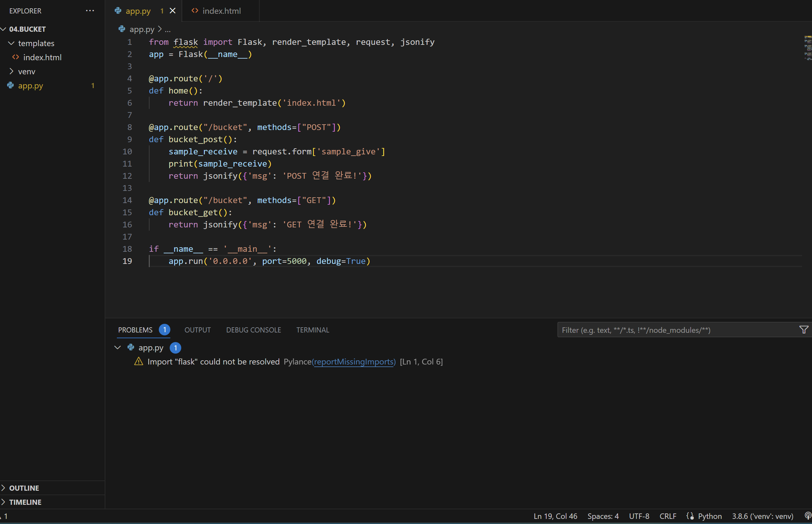This screenshot has height=524, width=812.
Task: Click the warning triangle beside the flask import problem
Action: 138,361
